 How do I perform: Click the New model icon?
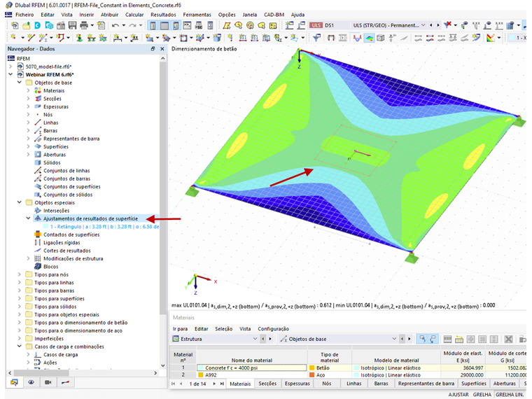coord(15,25)
